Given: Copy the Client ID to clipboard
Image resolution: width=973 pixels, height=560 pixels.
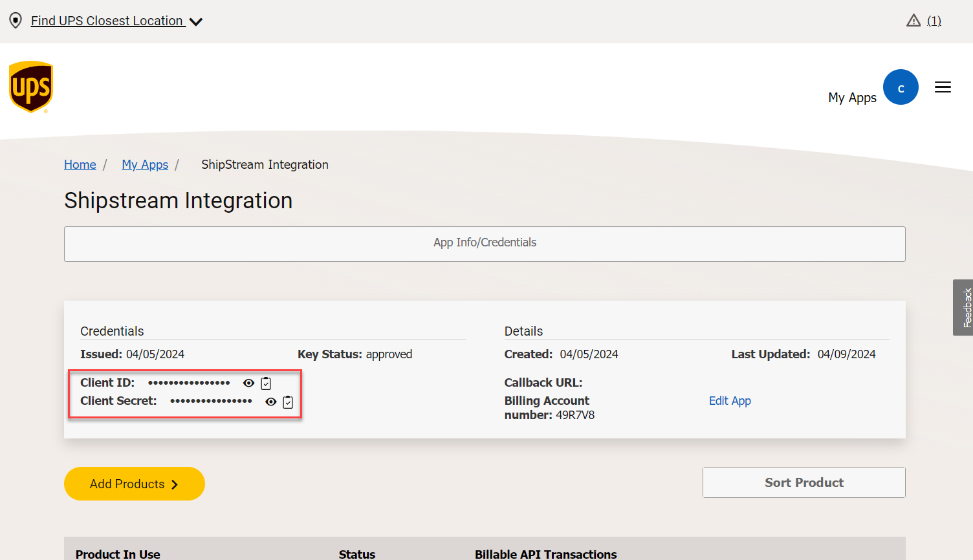Looking at the screenshot, I should 266,383.
